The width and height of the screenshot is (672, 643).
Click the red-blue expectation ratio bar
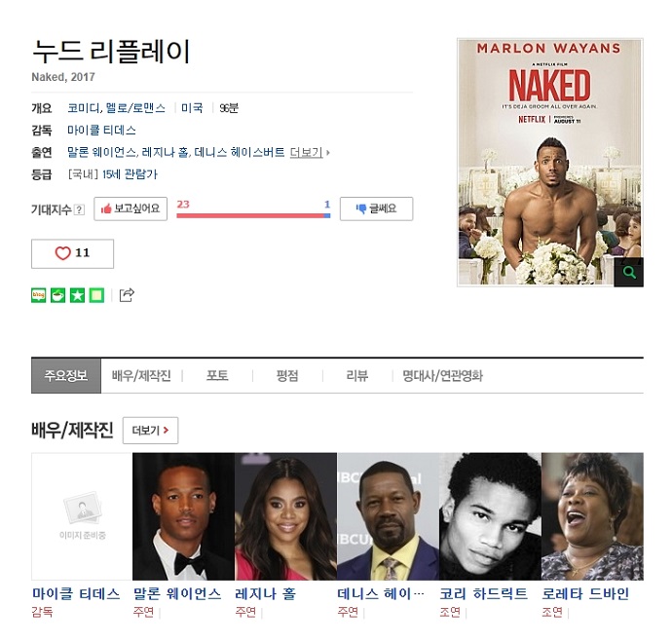[x=253, y=215]
